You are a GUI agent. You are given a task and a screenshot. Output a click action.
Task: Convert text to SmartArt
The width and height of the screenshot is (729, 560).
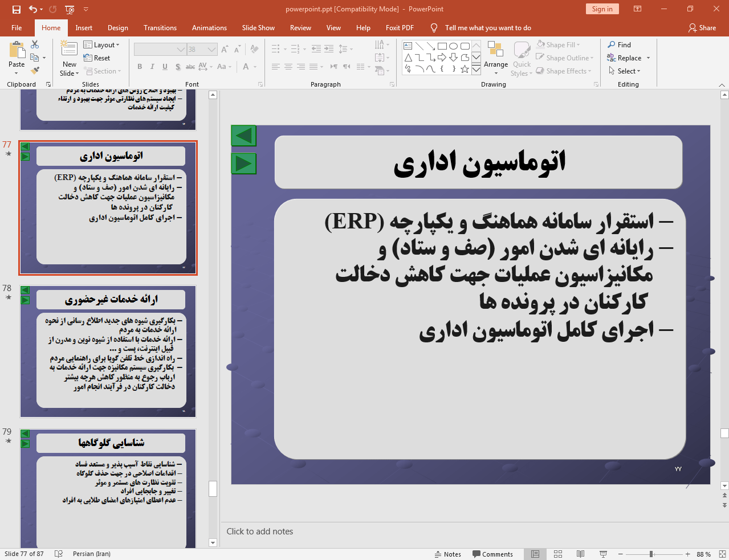pos(382,71)
